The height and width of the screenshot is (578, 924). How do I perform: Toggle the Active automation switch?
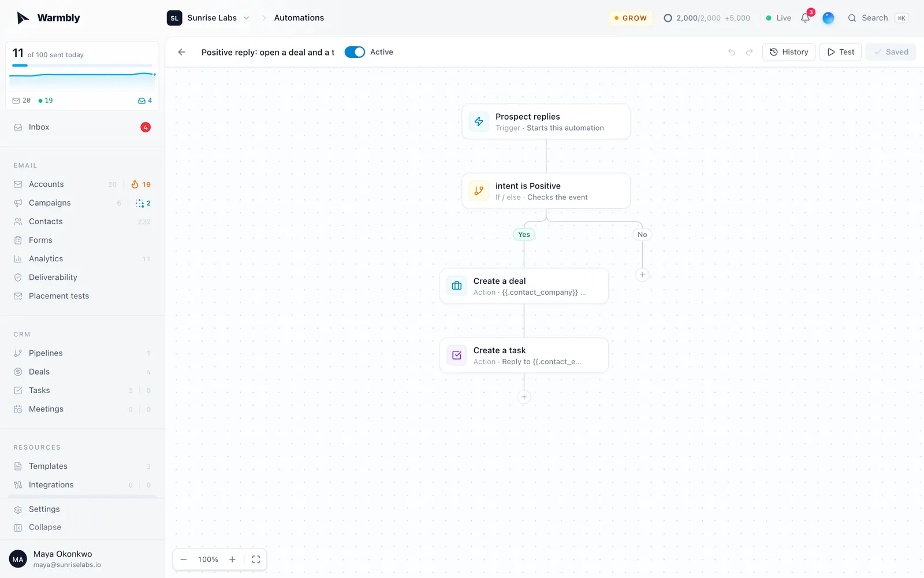pyautogui.click(x=355, y=52)
